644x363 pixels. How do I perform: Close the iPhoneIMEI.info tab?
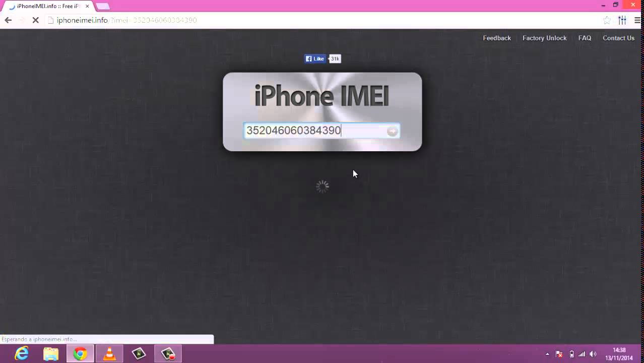(x=87, y=6)
